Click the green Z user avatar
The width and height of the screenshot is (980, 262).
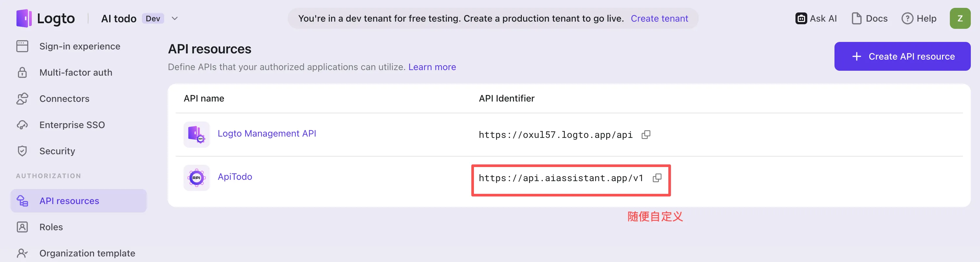[x=959, y=18]
